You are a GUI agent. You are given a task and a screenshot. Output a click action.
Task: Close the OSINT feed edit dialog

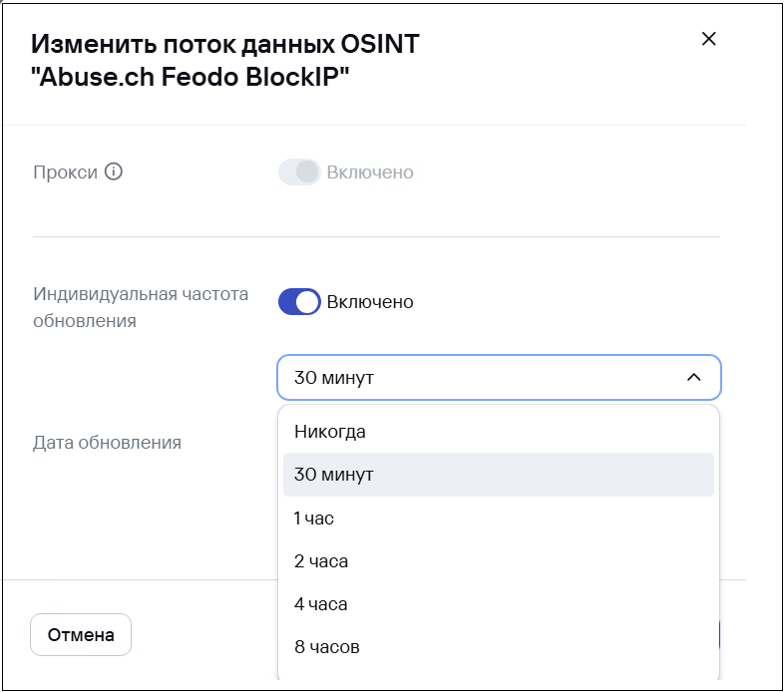coord(708,39)
